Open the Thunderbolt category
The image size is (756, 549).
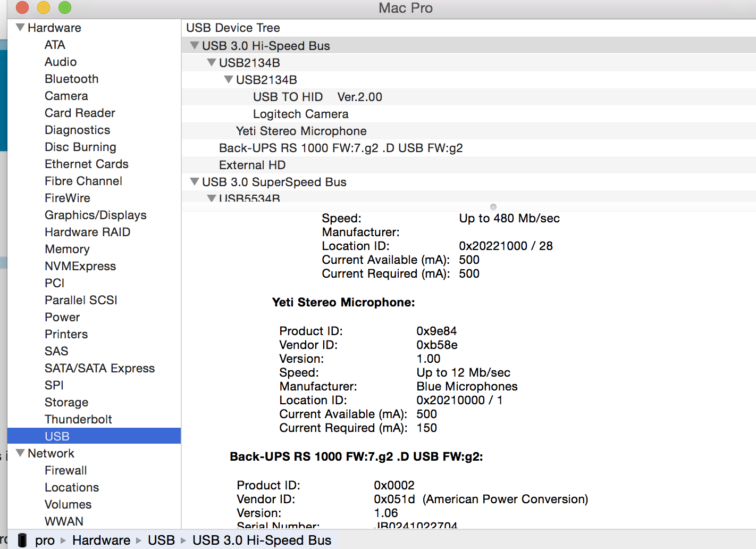pos(78,419)
